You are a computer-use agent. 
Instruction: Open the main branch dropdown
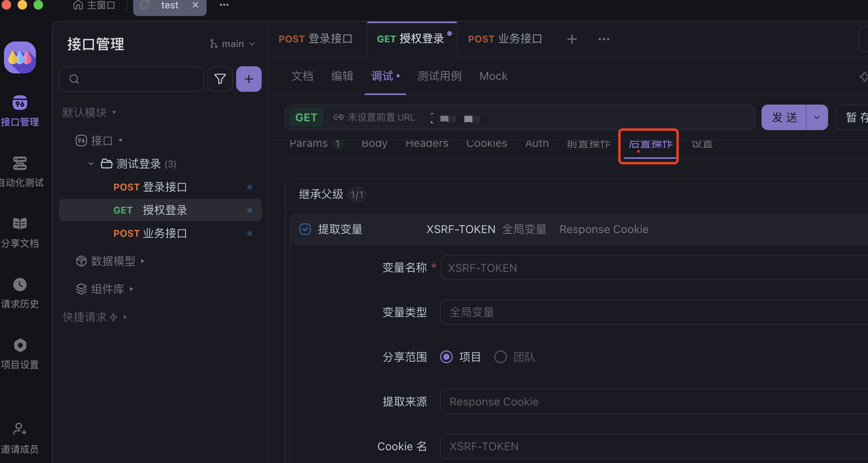pyautogui.click(x=233, y=44)
